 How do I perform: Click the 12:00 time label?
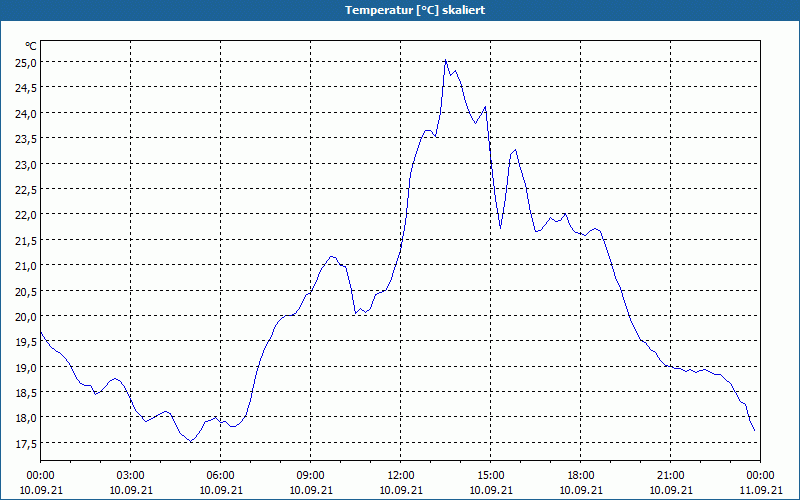coord(401,476)
